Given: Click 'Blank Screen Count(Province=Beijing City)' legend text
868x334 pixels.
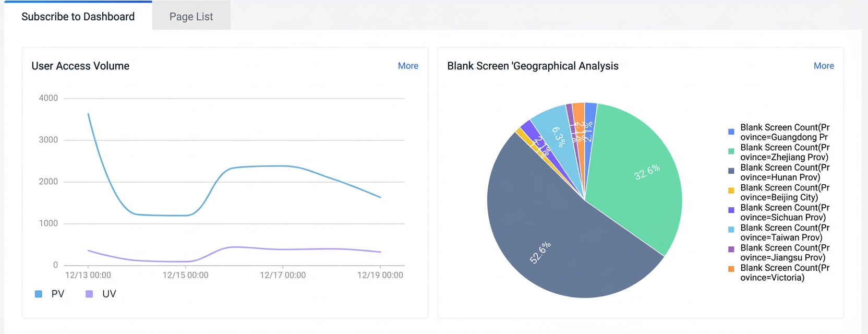Looking at the screenshot, I should tap(785, 193).
